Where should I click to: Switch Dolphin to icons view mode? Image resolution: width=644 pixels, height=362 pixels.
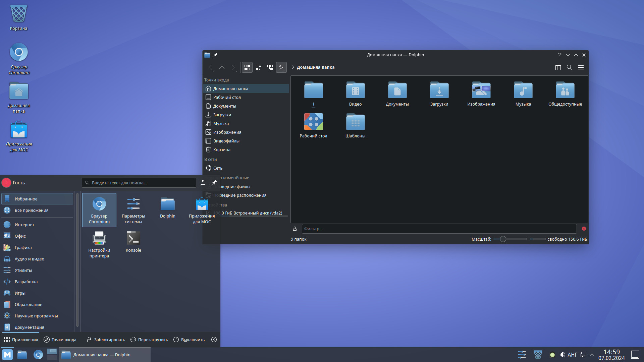(x=247, y=67)
